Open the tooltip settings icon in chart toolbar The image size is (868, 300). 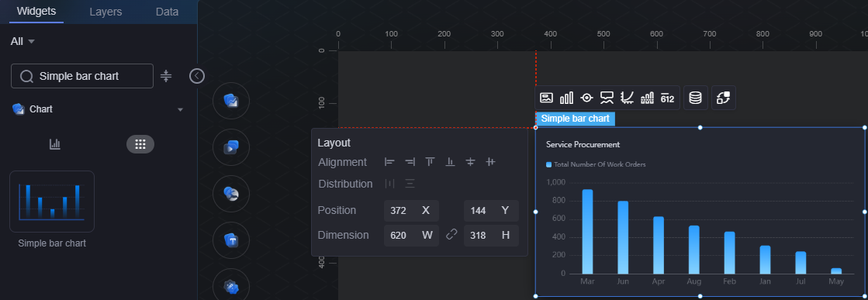[x=607, y=98]
